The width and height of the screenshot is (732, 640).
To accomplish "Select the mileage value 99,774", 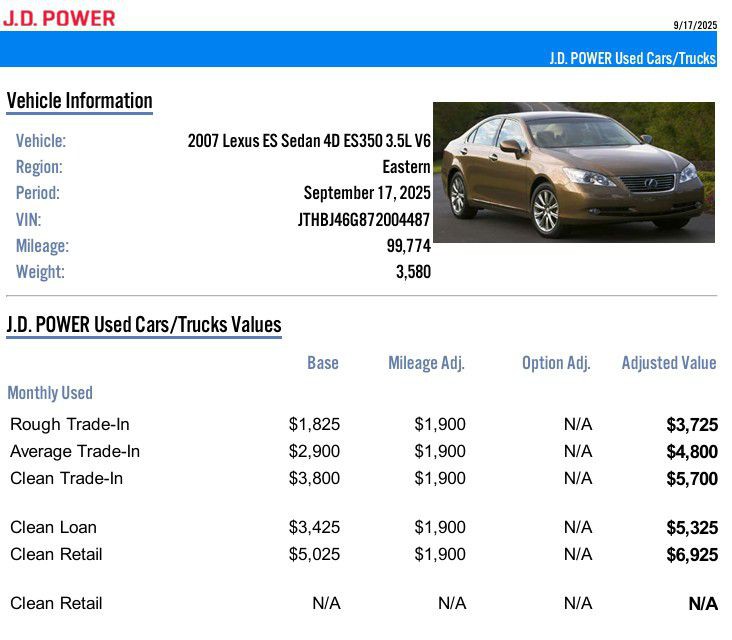I will tap(408, 246).
